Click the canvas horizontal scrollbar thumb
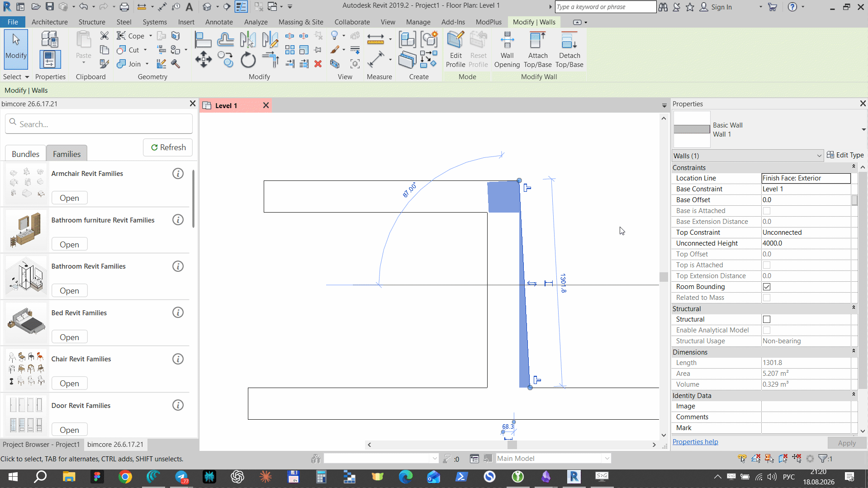This screenshot has height=488, width=868. pyautogui.click(x=512, y=445)
